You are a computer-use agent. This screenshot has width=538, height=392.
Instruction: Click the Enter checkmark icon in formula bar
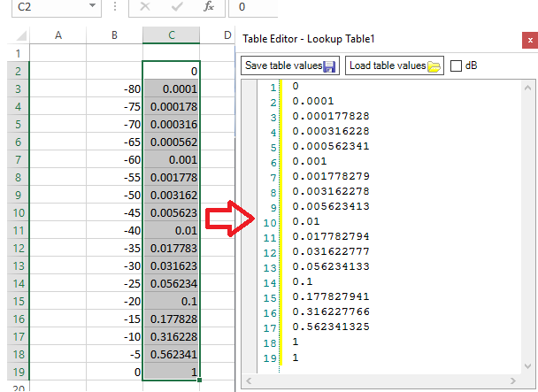[177, 6]
